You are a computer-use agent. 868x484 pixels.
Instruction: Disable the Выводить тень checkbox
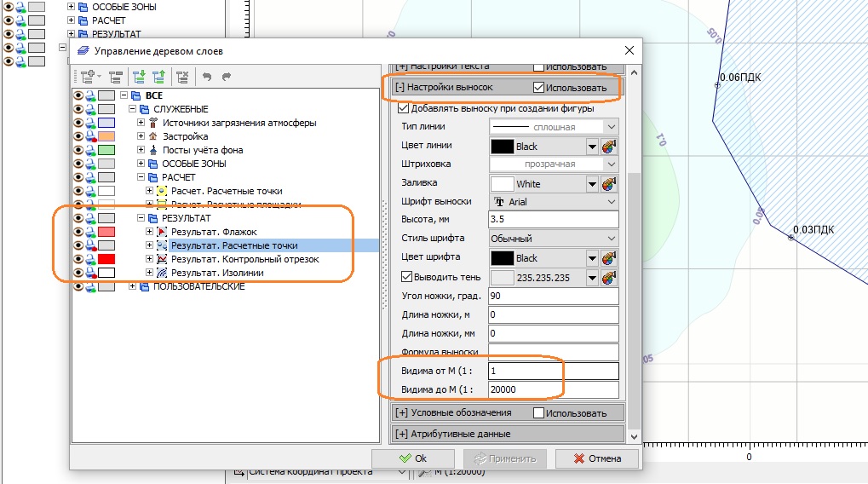pos(406,277)
